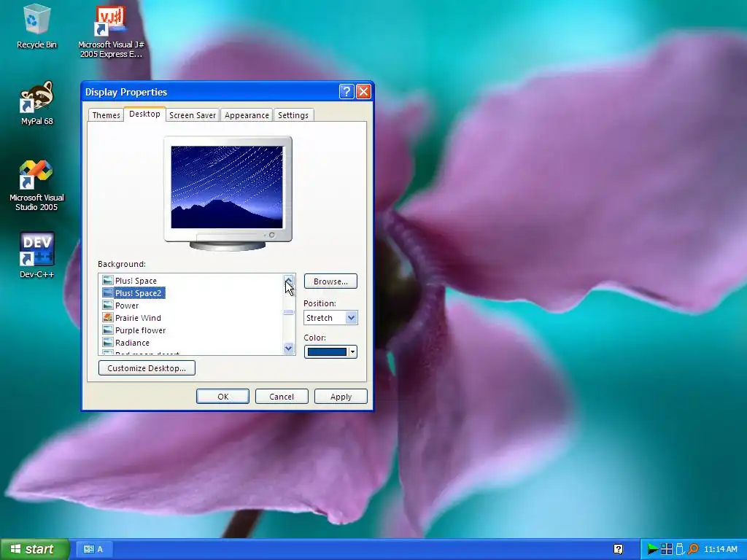
Task: Select the Dev-C++ desktop shortcut
Action: 36,255
